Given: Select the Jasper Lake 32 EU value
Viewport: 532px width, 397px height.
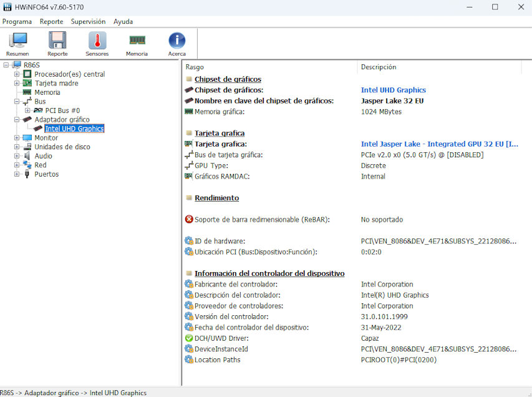Looking at the screenshot, I should 392,101.
